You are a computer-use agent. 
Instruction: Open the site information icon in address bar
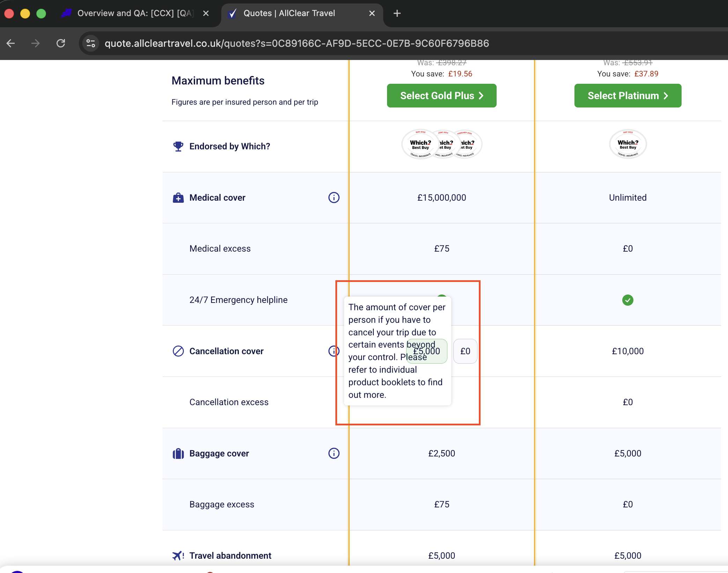tap(91, 43)
